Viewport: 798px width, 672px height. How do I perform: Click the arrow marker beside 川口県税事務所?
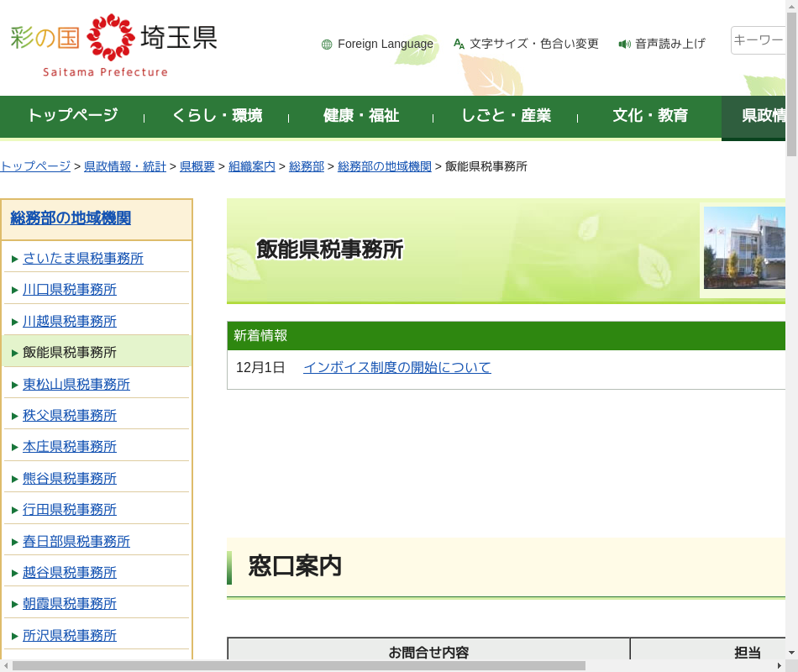tap(15, 290)
